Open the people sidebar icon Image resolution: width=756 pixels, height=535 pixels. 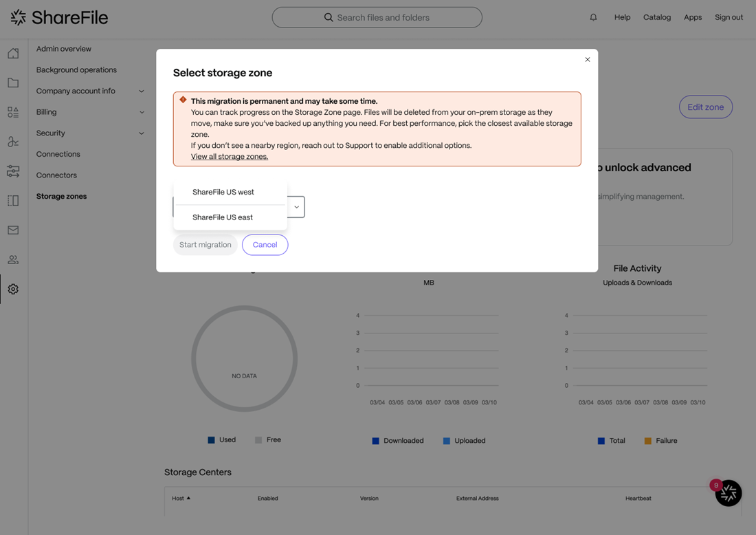pos(14,259)
